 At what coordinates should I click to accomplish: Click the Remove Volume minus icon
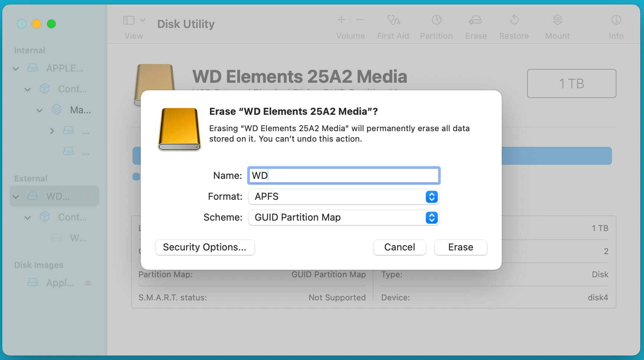tap(359, 20)
